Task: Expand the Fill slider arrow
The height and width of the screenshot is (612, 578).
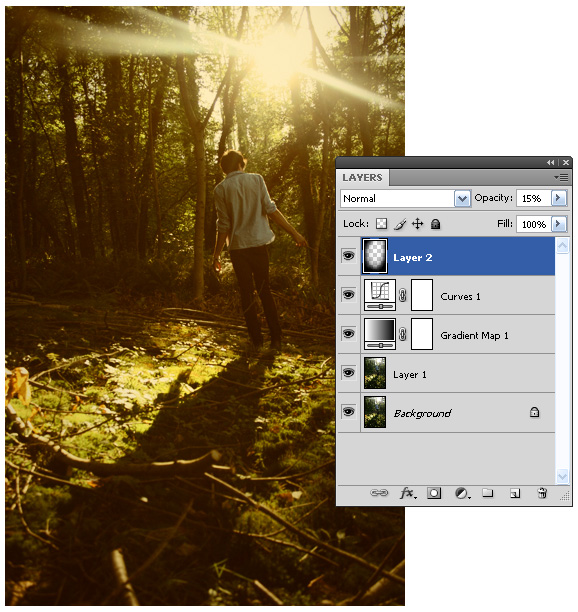Action: 558,224
